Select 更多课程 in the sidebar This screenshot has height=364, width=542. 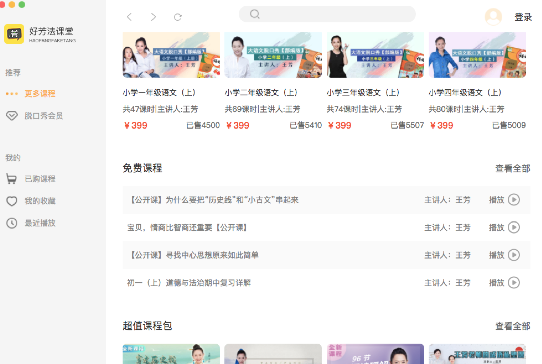(40, 94)
